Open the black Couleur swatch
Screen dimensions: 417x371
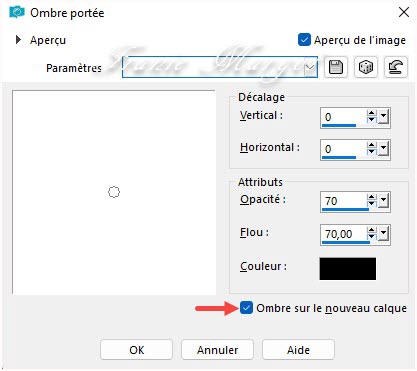point(348,268)
